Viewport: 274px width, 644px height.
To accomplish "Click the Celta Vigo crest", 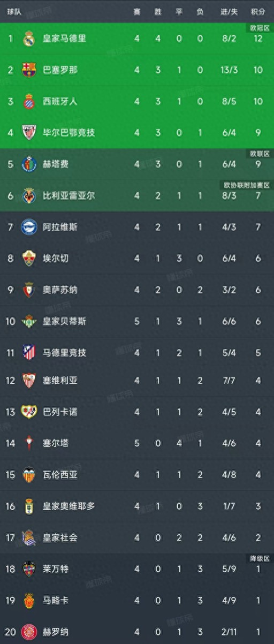I will [29, 443].
